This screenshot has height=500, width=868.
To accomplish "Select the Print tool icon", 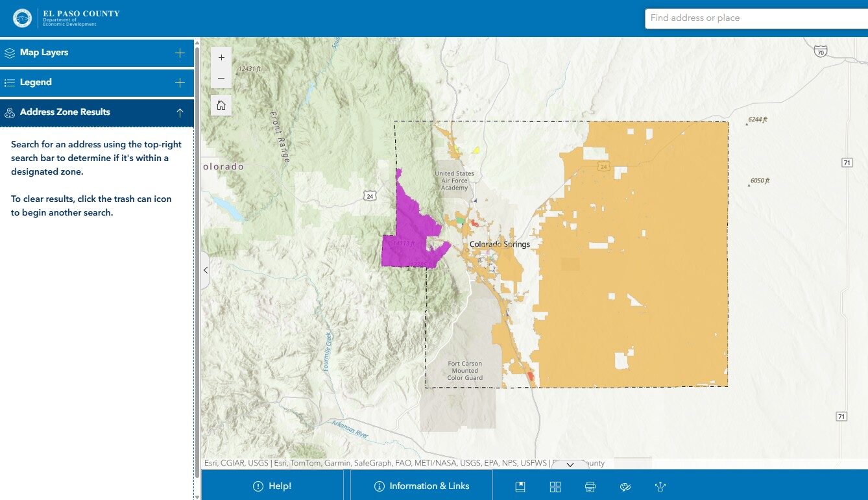I will (x=590, y=486).
